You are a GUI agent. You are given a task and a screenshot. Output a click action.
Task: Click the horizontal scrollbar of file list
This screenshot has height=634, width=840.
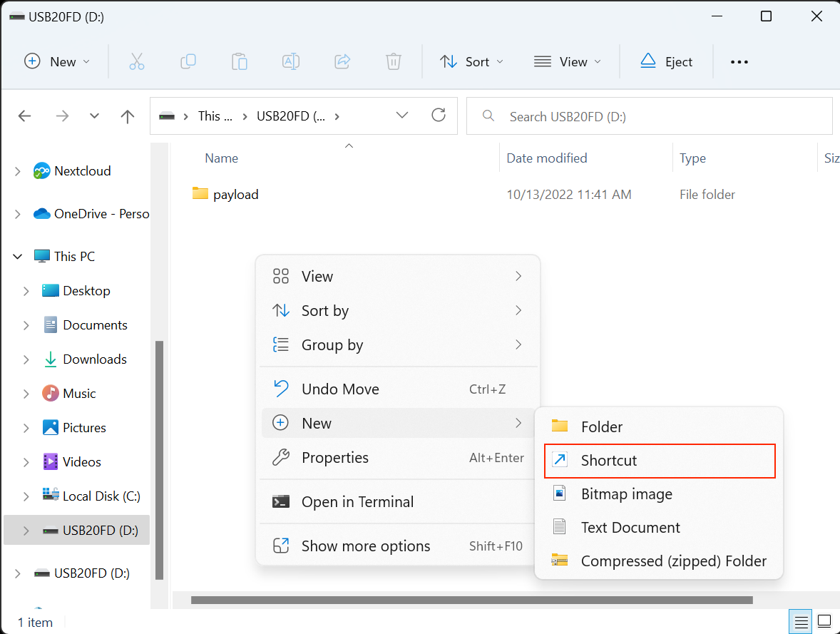pos(471,600)
